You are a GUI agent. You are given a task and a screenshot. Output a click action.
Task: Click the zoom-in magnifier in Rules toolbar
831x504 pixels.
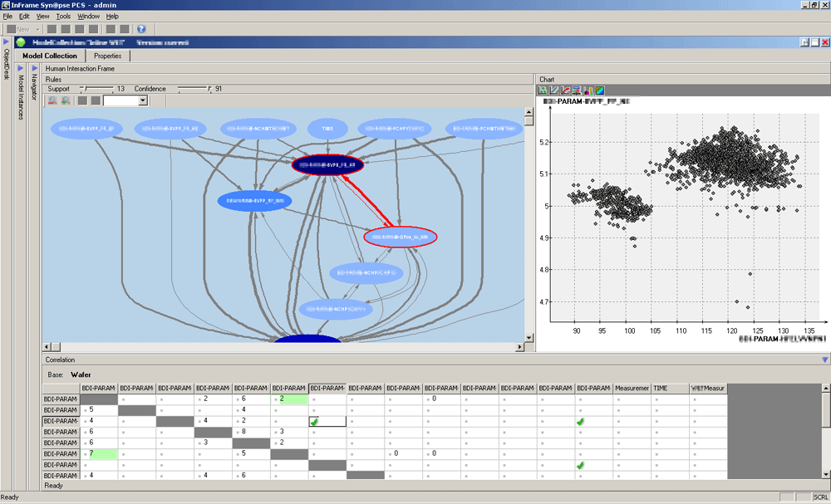pyautogui.click(x=65, y=100)
